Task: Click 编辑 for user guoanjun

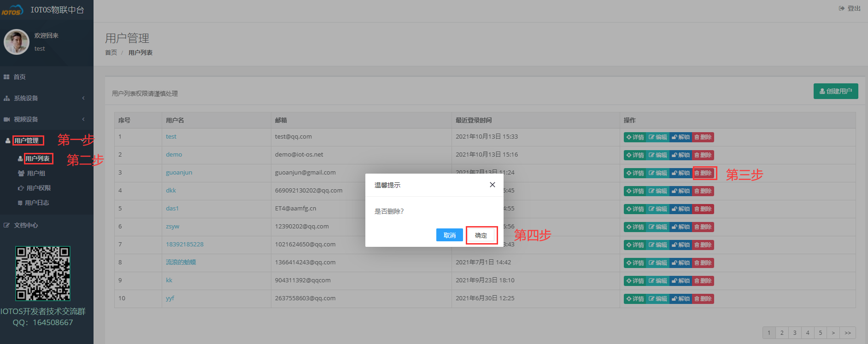Action: 657,173
